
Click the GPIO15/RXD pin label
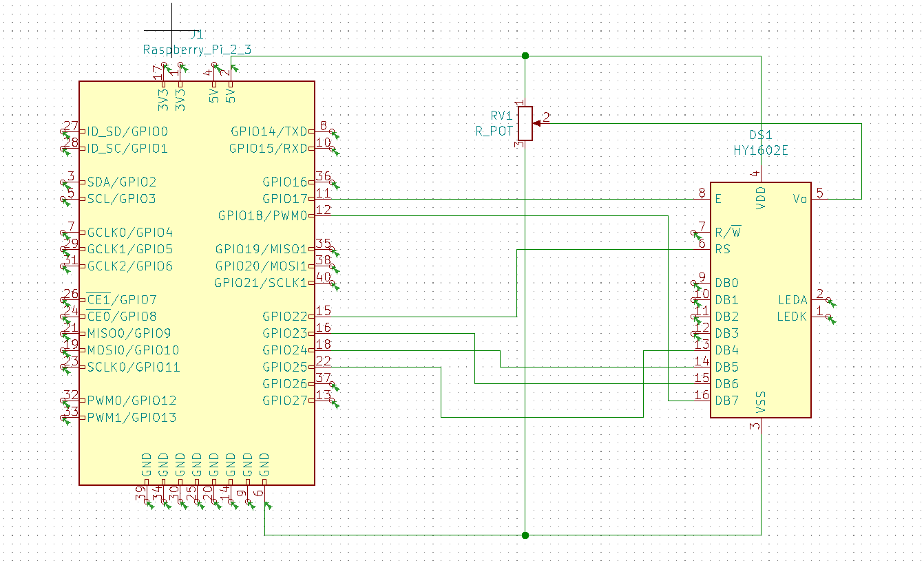(269, 148)
